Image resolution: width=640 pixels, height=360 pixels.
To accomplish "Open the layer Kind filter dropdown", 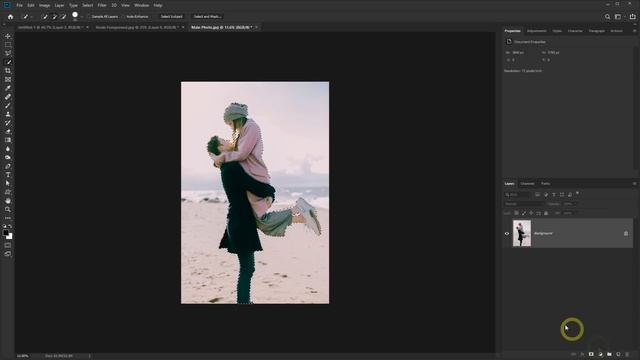I will point(518,195).
